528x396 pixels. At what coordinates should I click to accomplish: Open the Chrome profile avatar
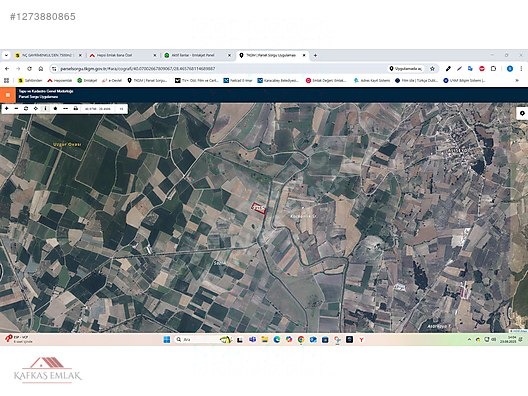(x=510, y=69)
